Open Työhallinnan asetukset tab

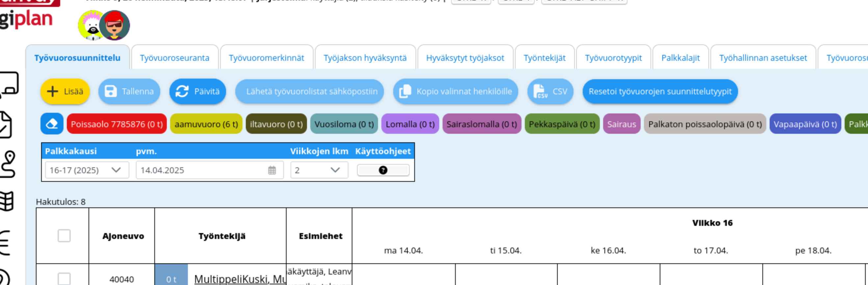(763, 58)
